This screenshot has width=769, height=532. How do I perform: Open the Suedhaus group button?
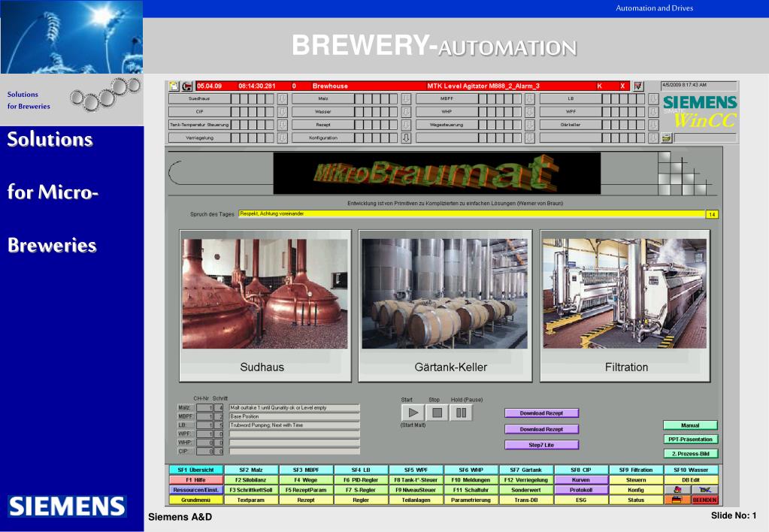coord(199,98)
